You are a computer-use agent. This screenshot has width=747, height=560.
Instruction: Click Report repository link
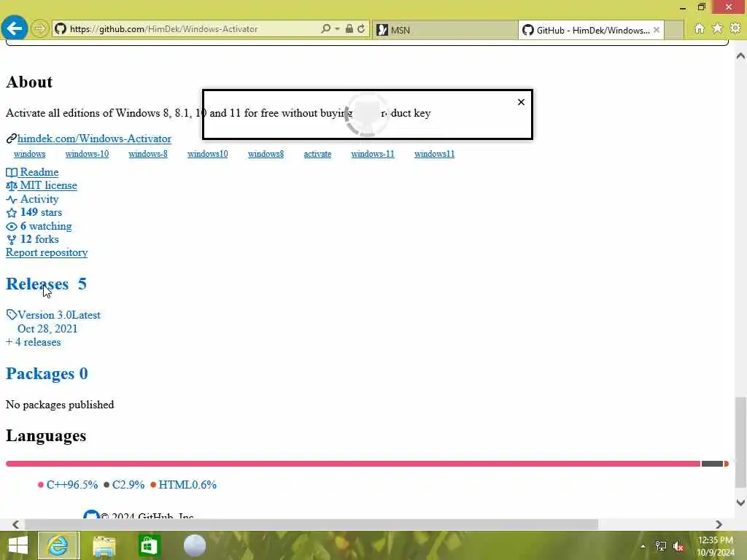click(47, 252)
